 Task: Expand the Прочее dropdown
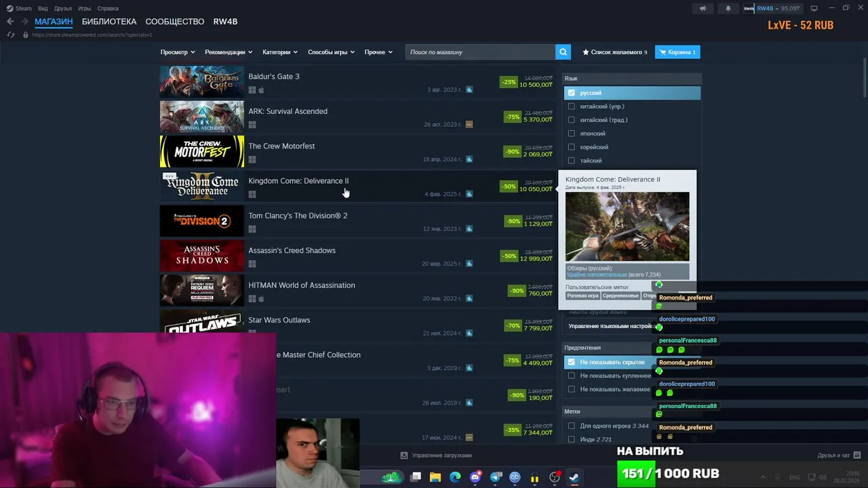click(x=378, y=52)
